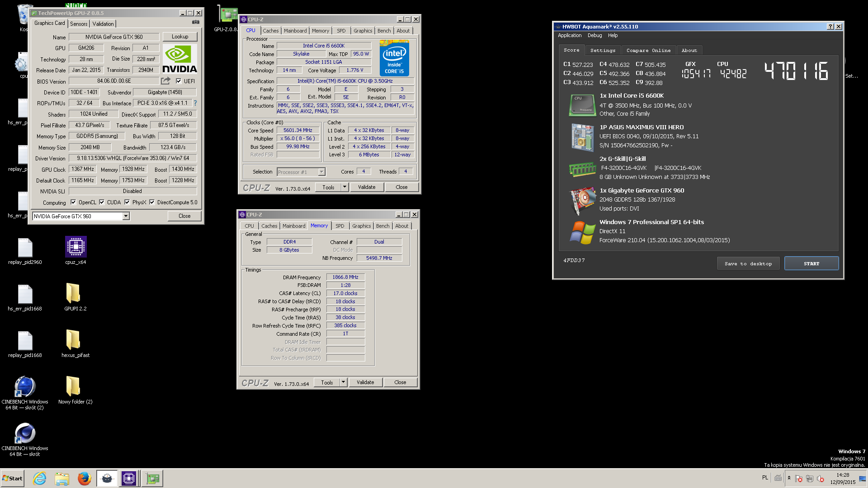Click the Bus Interface question mark icon
868x488 pixels.
point(195,103)
